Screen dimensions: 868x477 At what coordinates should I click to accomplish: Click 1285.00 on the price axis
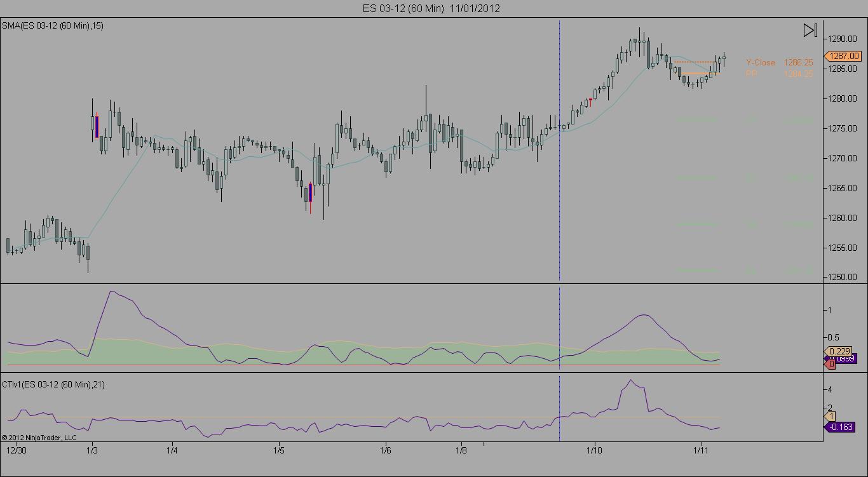click(x=843, y=69)
